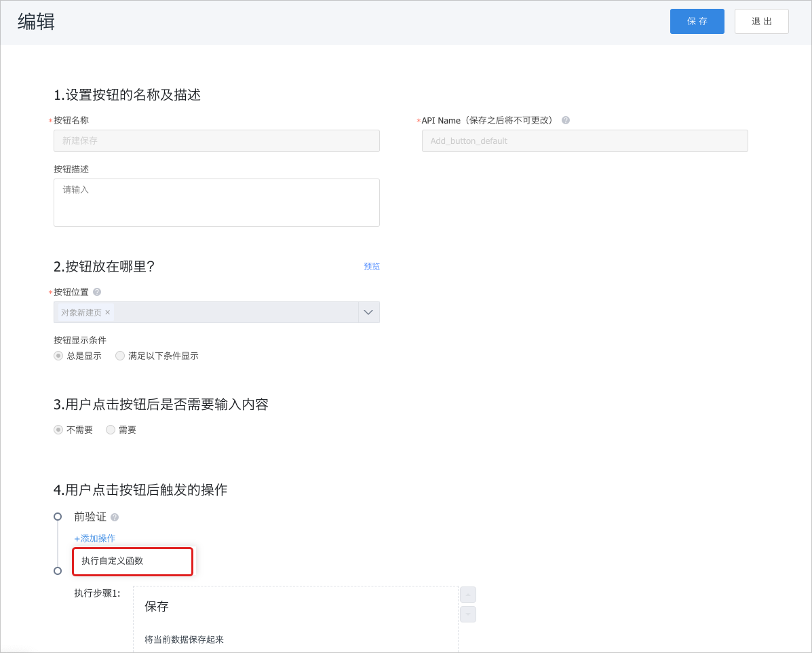Viewport: 812px width, 653px height.
Task: Click the lower timeline node circle above 执行步骤1
Action: tap(58, 571)
